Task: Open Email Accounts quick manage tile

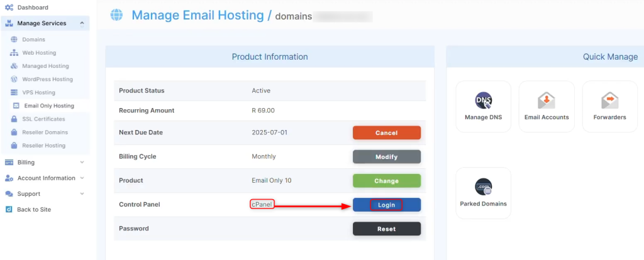Action: click(x=547, y=107)
